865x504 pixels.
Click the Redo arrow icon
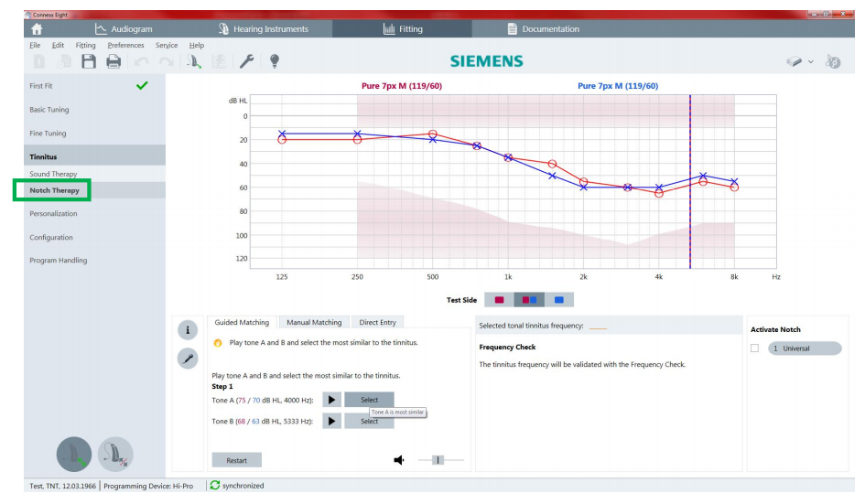(167, 61)
